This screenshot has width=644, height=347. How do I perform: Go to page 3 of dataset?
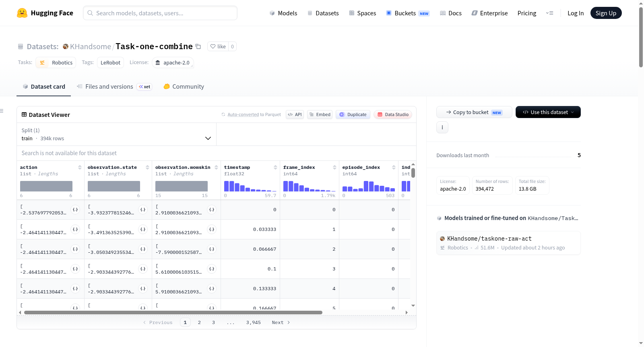click(213, 322)
